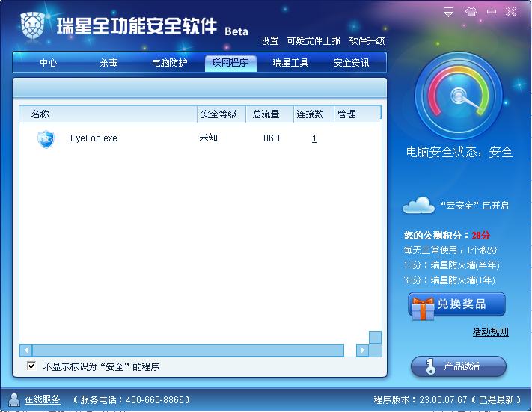Click the 产品激活 activation button

pyautogui.click(x=459, y=366)
